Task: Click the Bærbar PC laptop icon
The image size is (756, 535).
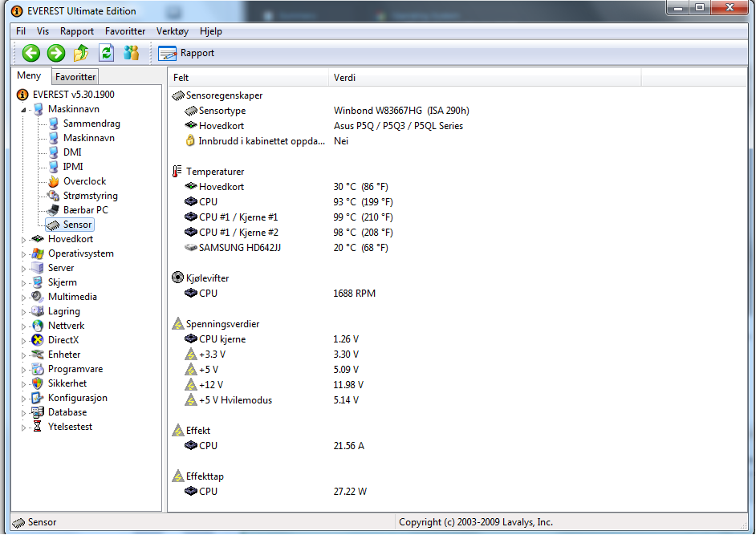Action: [53, 210]
